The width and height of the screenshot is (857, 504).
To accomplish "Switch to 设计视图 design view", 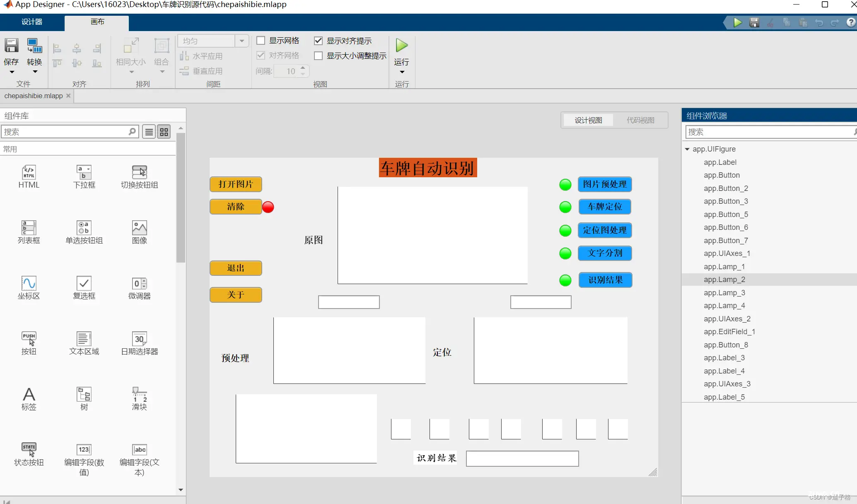I will point(588,120).
